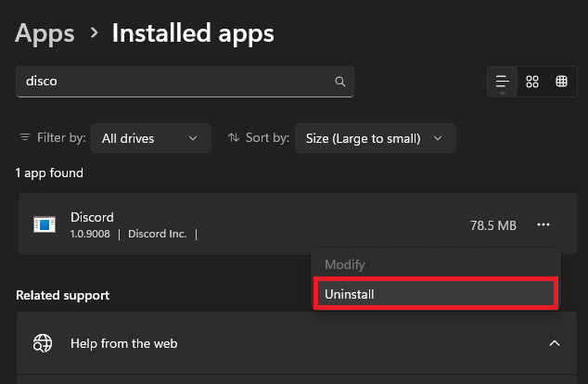Select Modify in the context menu

point(345,264)
